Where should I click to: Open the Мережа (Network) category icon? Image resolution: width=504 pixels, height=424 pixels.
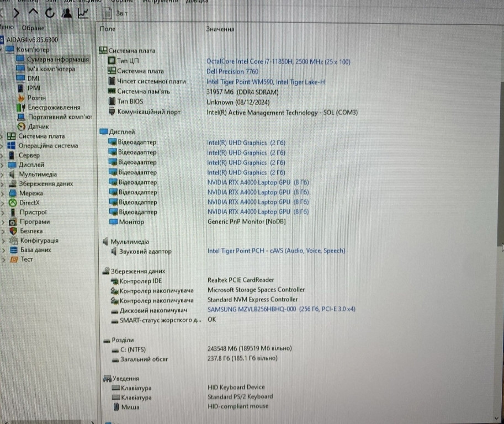pos(12,193)
